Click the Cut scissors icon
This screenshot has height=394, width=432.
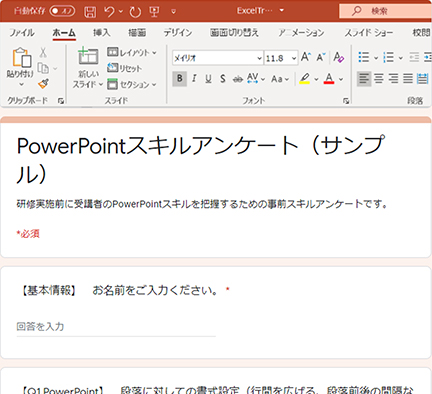(x=43, y=53)
